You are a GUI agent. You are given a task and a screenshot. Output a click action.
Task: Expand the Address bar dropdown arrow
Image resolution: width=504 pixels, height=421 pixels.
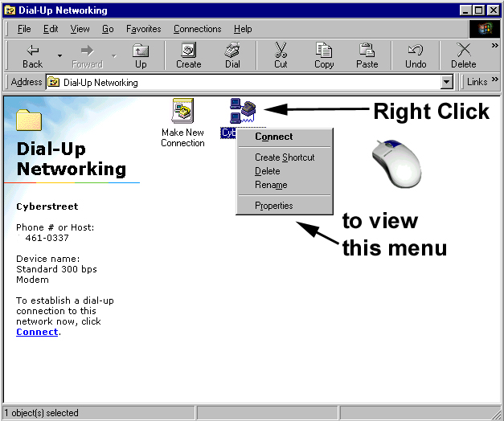point(447,82)
